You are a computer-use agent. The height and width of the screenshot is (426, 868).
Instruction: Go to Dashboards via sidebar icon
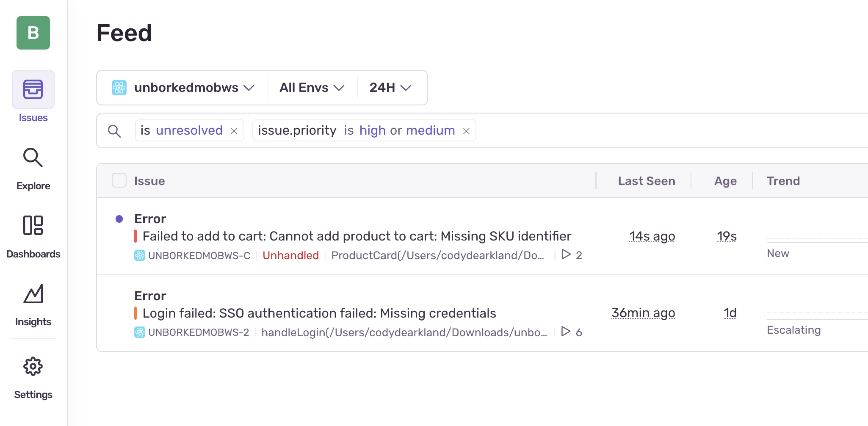pos(33,225)
